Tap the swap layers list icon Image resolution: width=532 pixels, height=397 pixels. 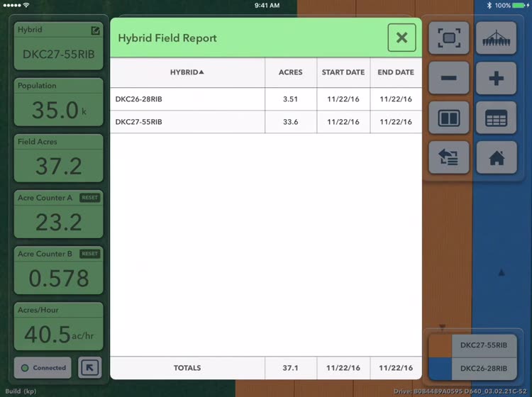point(449,158)
